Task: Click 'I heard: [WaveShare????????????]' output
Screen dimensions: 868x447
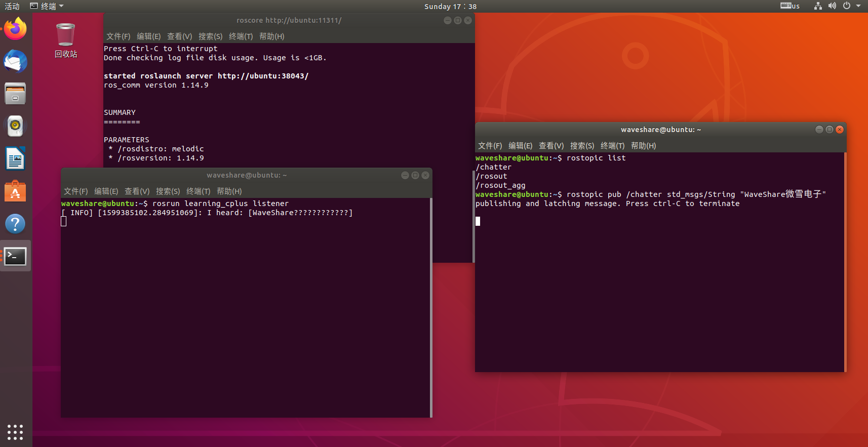Action: click(280, 213)
